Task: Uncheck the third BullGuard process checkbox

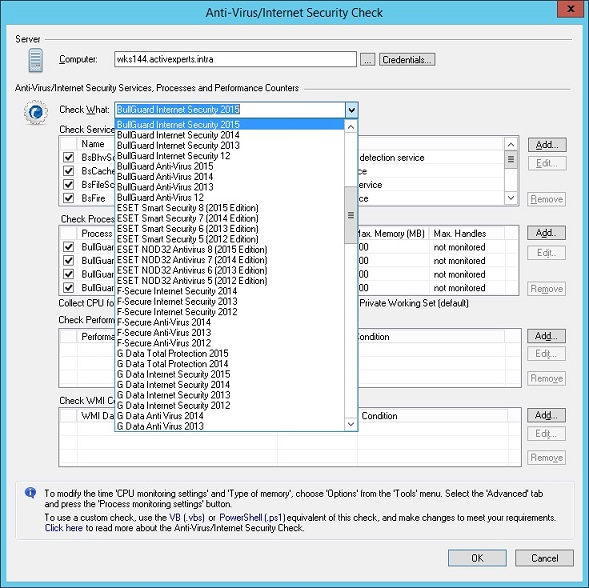Action: click(68, 274)
